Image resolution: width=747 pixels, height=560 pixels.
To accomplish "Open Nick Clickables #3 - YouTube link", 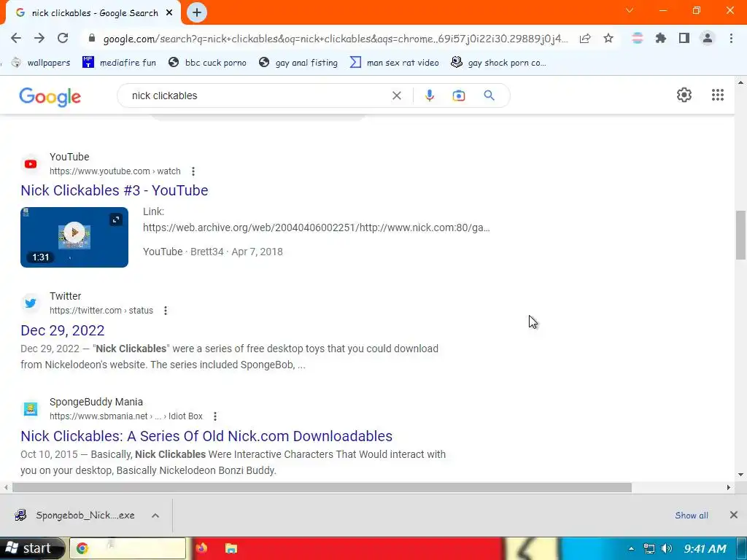I will 115,190.
